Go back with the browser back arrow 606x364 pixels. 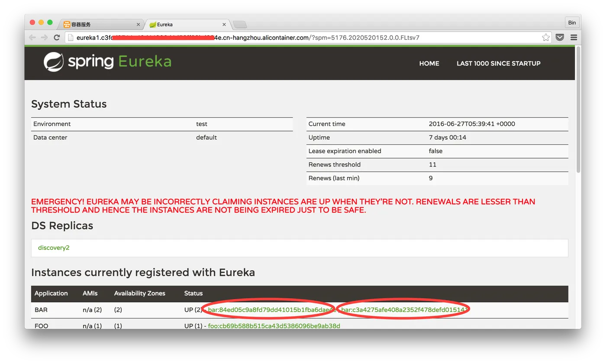(x=32, y=38)
